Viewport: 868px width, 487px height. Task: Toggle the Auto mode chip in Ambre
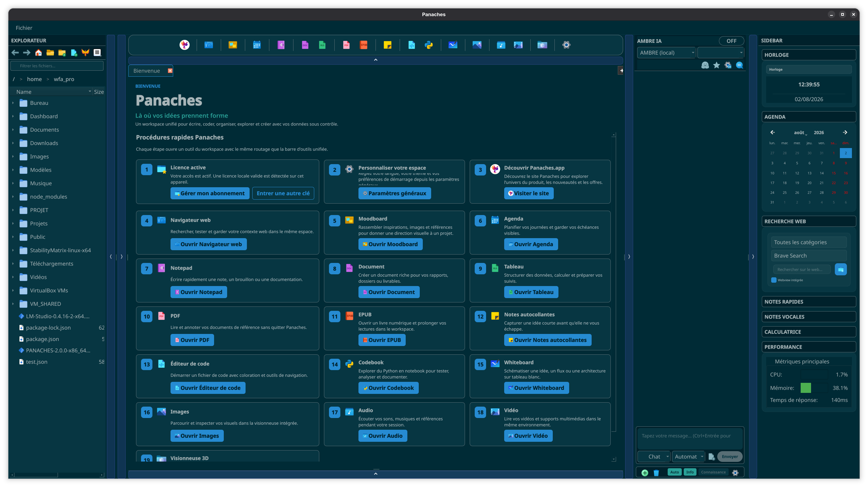pyautogui.click(x=675, y=472)
